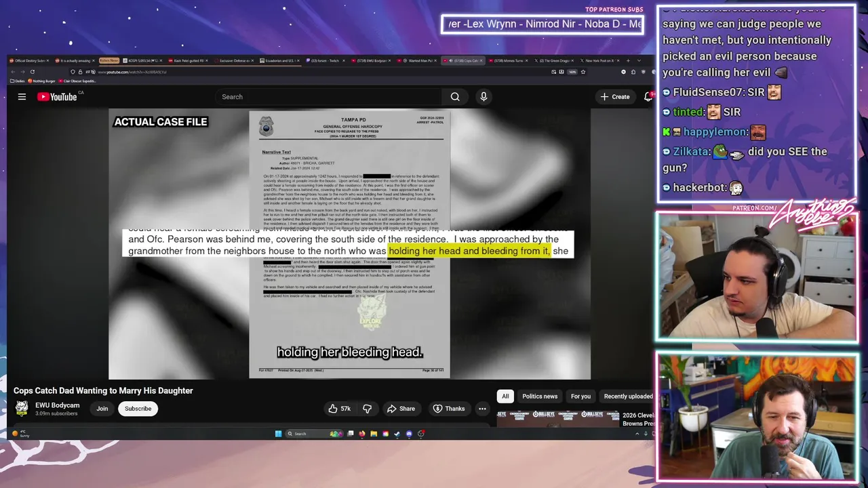This screenshot has width=868, height=488.
Task: Open the Dailies bookmark folder
Action: pos(18,81)
